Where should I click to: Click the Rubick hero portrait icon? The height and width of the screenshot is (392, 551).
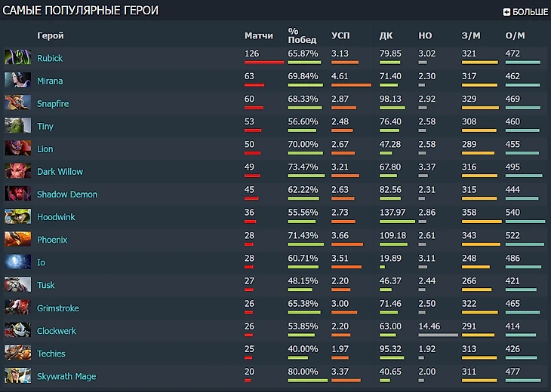click(x=17, y=57)
